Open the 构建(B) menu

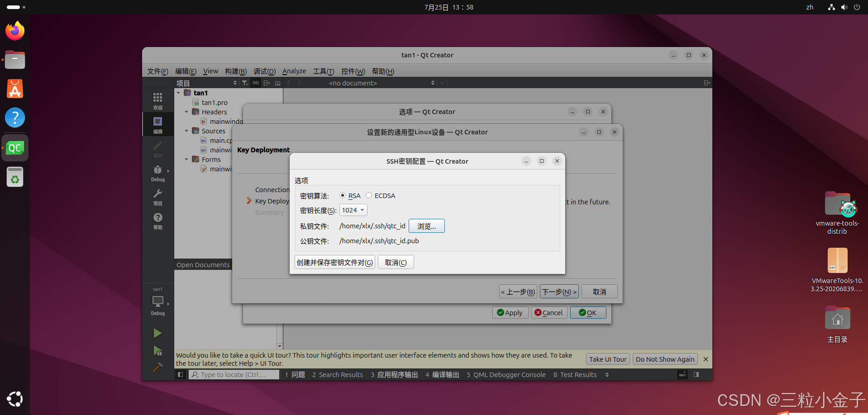(x=236, y=71)
